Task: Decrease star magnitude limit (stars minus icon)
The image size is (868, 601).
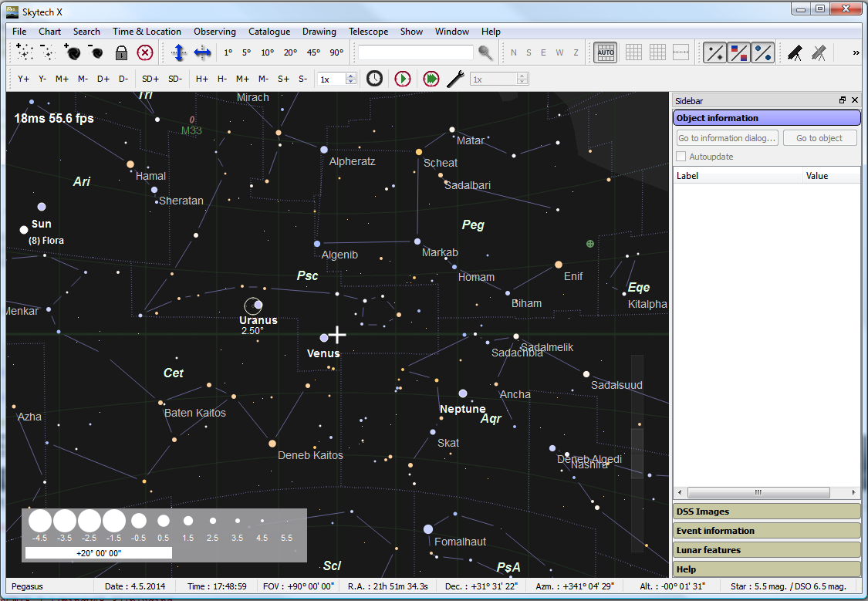Action: pyautogui.click(x=48, y=52)
